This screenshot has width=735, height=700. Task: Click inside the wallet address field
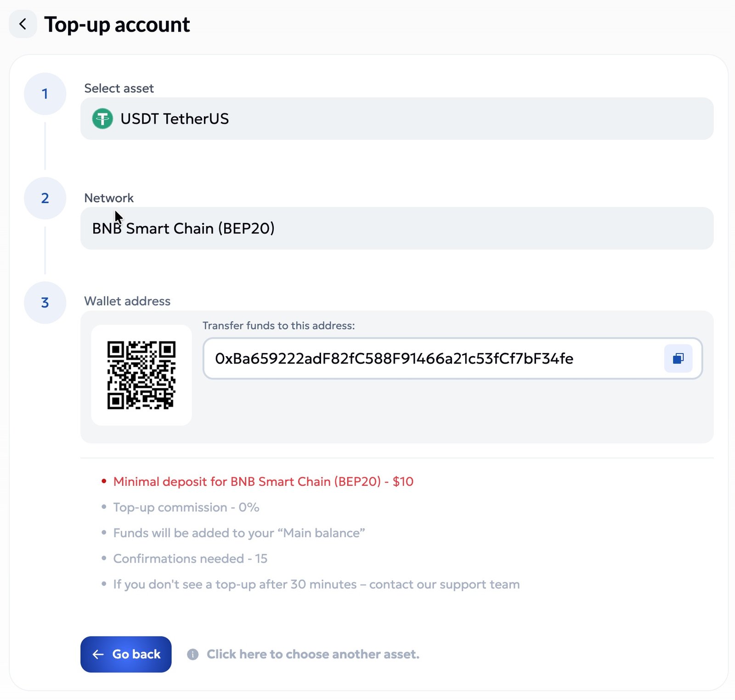click(x=432, y=359)
